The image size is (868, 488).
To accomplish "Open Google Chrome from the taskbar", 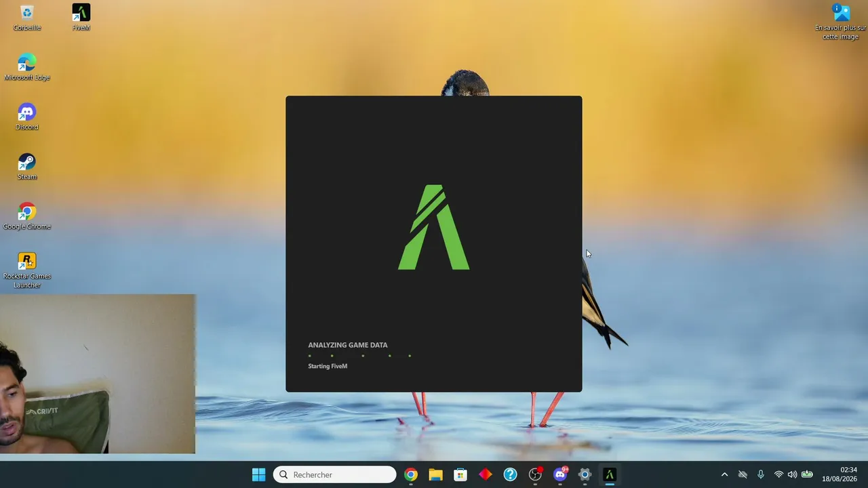I will pos(411,474).
